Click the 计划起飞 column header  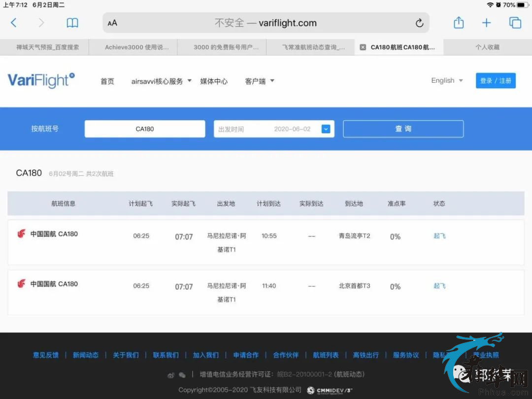tap(140, 203)
